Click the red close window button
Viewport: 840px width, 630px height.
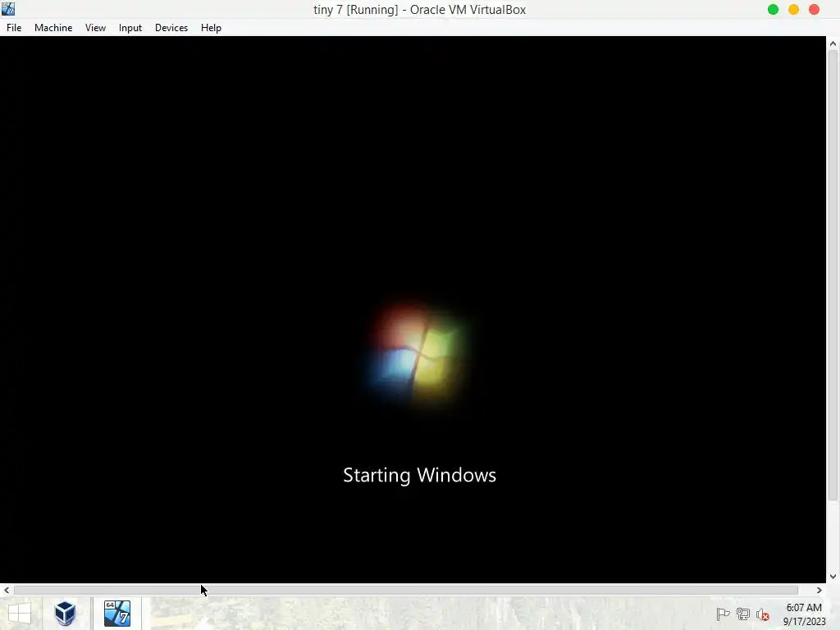[x=814, y=10]
